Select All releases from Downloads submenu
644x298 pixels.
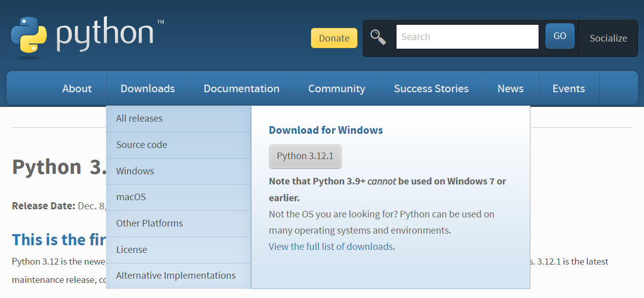(x=178, y=119)
